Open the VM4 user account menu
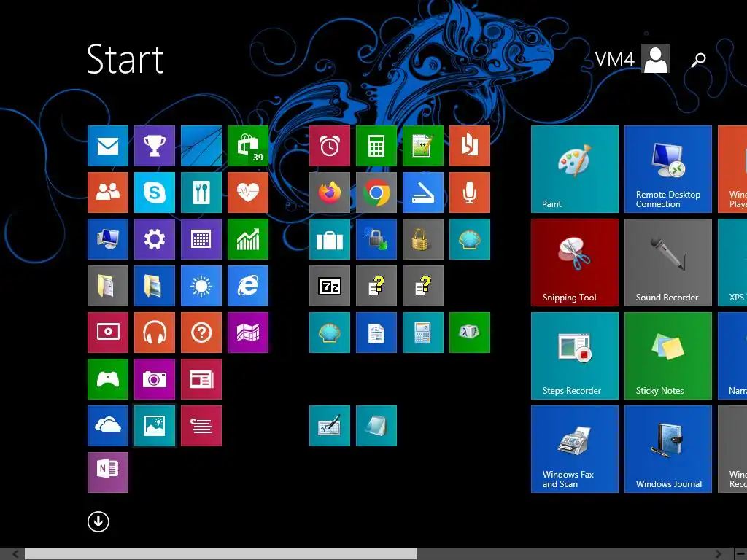The height and width of the screenshot is (560, 747). point(632,58)
